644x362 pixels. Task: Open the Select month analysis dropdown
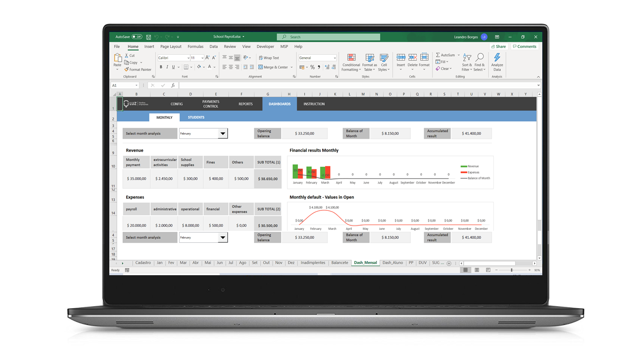pos(222,133)
